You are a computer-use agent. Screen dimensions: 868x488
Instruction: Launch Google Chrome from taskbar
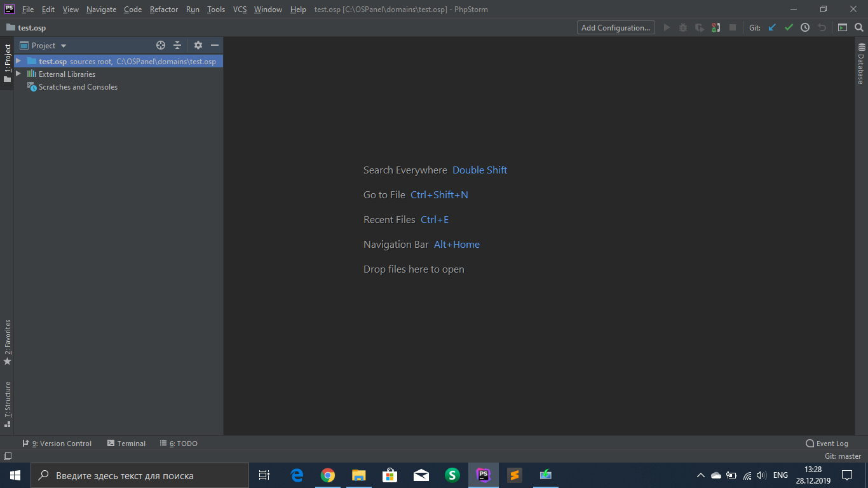(x=328, y=475)
